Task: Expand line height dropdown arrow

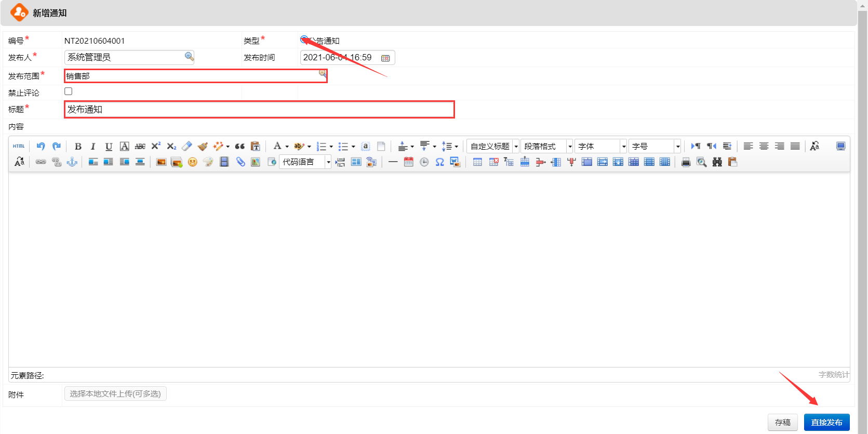Action: [457, 147]
